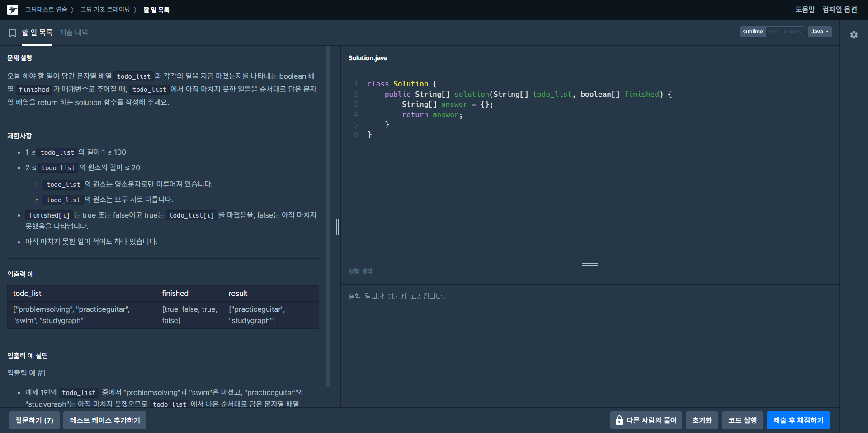Open the 코딩 기초 트레이닝 breadcrumb link
This screenshot has width=868, height=433.
click(x=105, y=10)
